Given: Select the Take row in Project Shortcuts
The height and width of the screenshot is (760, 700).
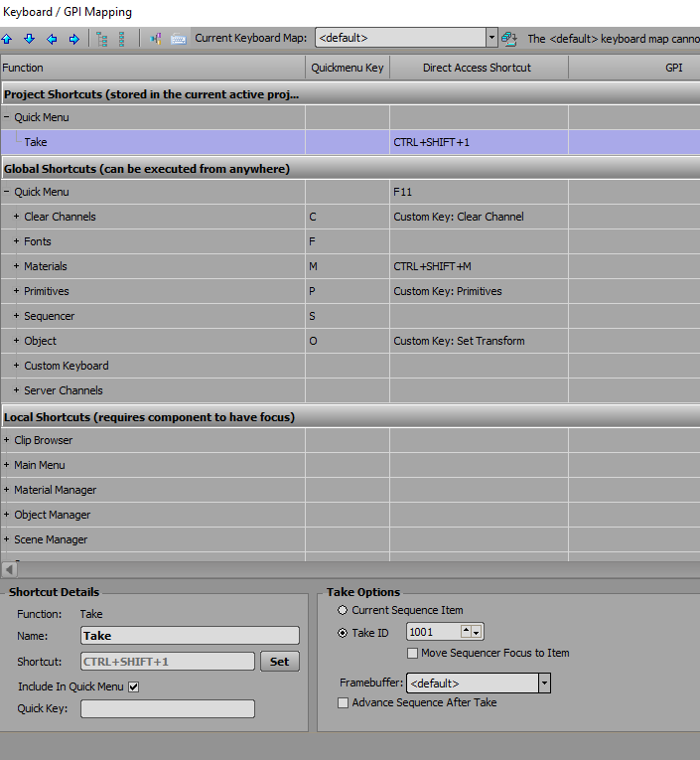Looking at the screenshot, I should click(350, 142).
